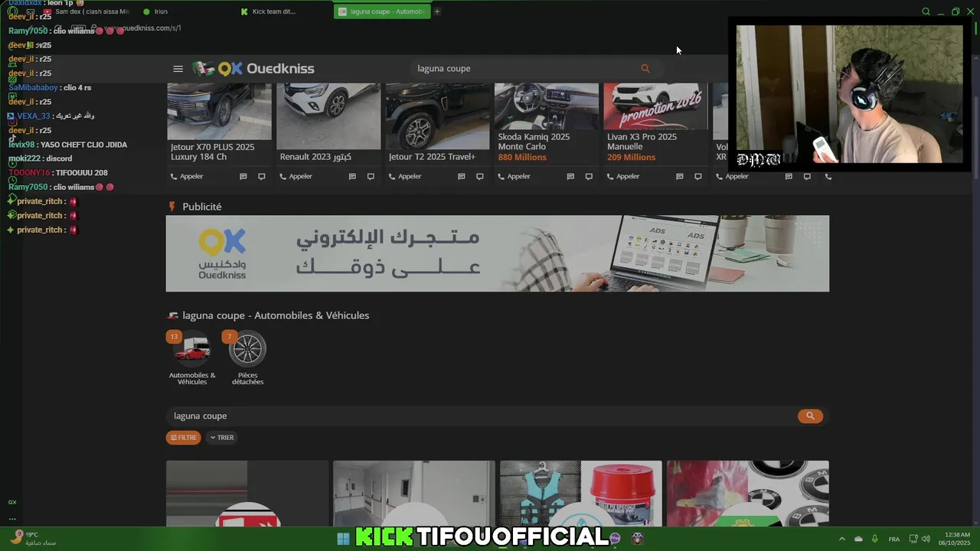Image resolution: width=980 pixels, height=551 pixels.
Task: Open the life jacket listing thumbnail
Action: [x=581, y=494]
